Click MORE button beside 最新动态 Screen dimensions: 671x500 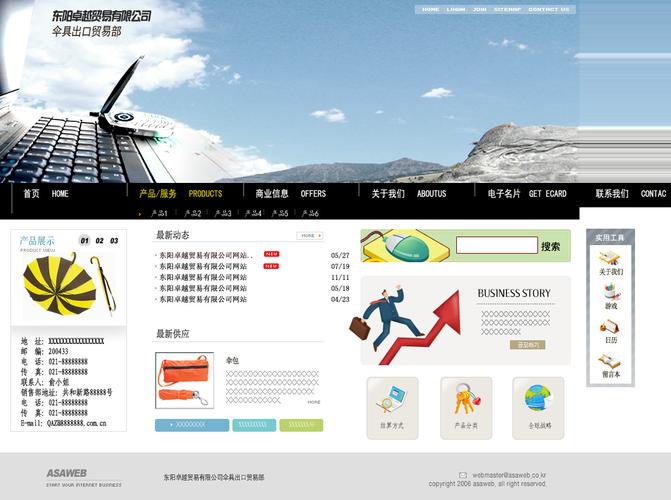click(x=309, y=236)
